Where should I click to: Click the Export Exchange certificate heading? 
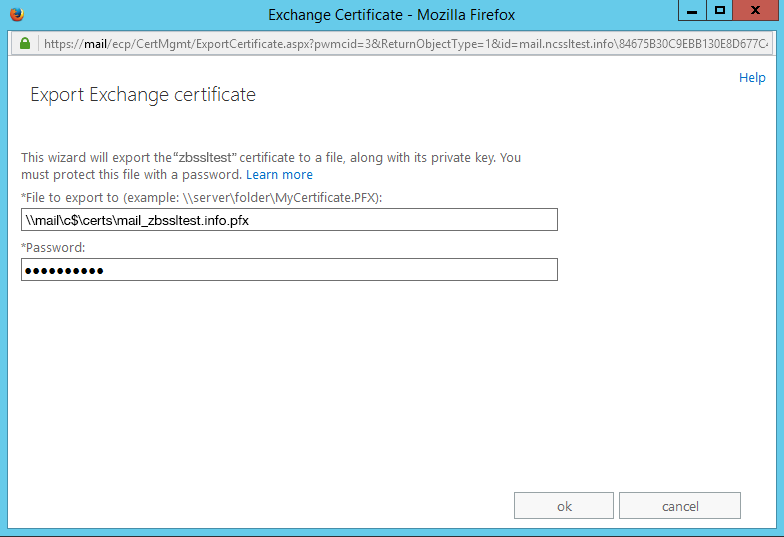tap(143, 96)
